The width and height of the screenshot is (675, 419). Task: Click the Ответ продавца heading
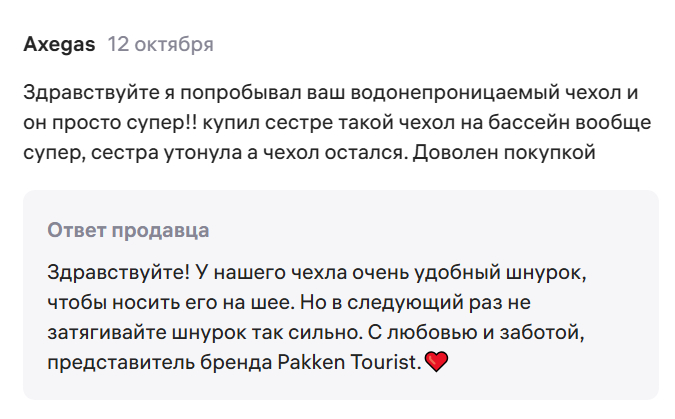pos(128,230)
